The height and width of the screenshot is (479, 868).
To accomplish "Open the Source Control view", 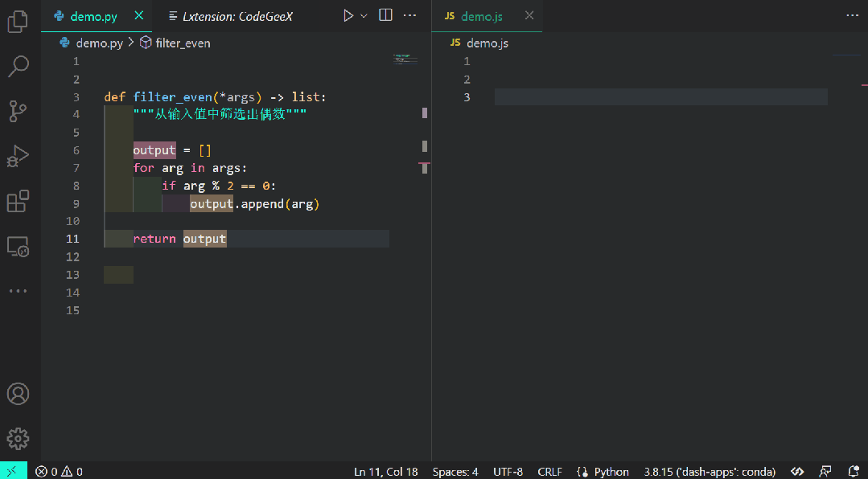I will click(18, 111).
